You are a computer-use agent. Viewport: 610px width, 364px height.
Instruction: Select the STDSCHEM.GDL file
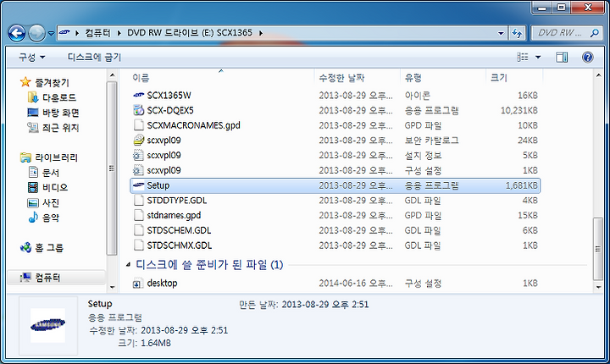coord(335,230)
